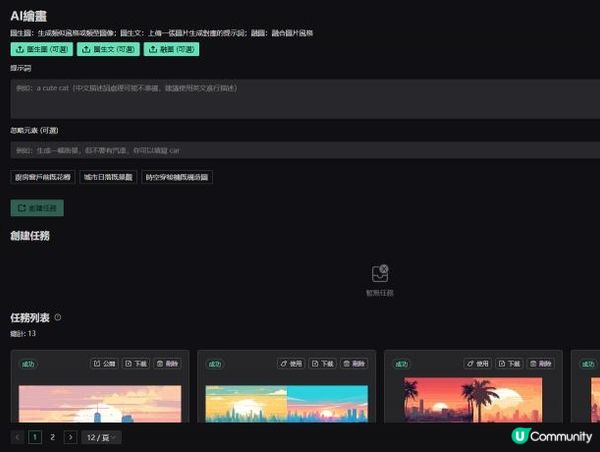Select the kitchen window flower box preset chip
Image resolution: width=600 pixels, height=452 pixels.
click(x=43, y=177)
